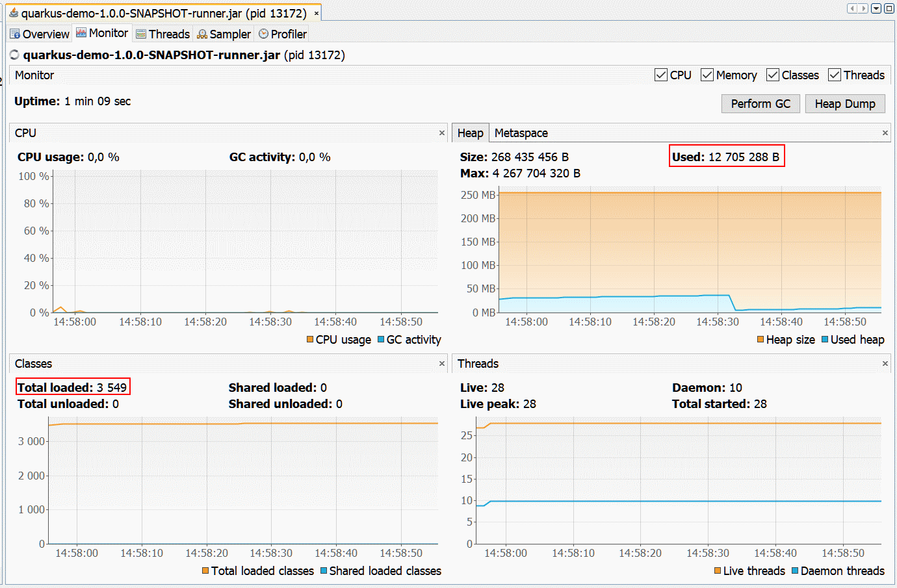Screen dimensions: 897x588
Task: Click the Threads panel title label
Action: (478, 363)
